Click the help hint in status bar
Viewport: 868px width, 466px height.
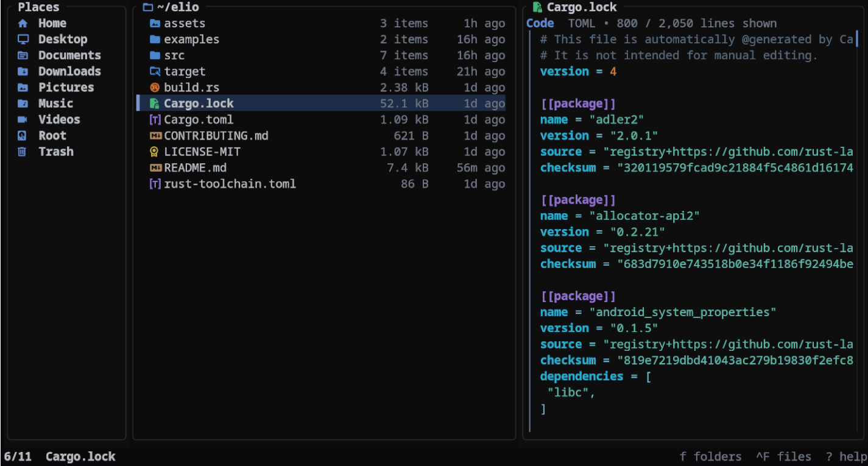[846, 457]
